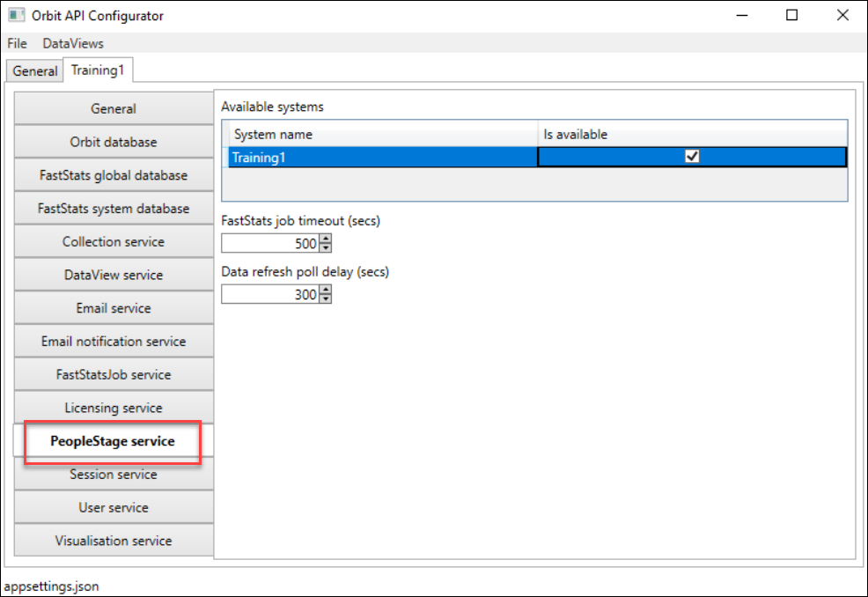Click the Is available column header
Screen dimensions: 868x597
click(692, 134)
